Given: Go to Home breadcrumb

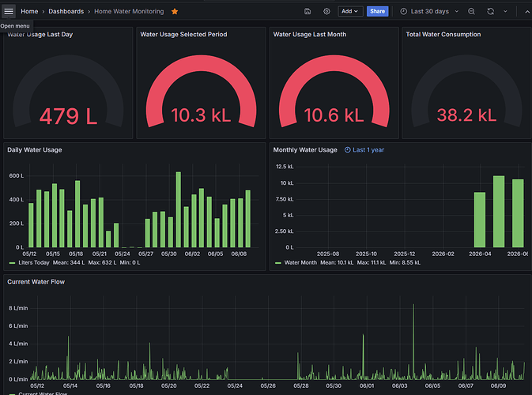Looking at the screenshot, I should [29, 12].
